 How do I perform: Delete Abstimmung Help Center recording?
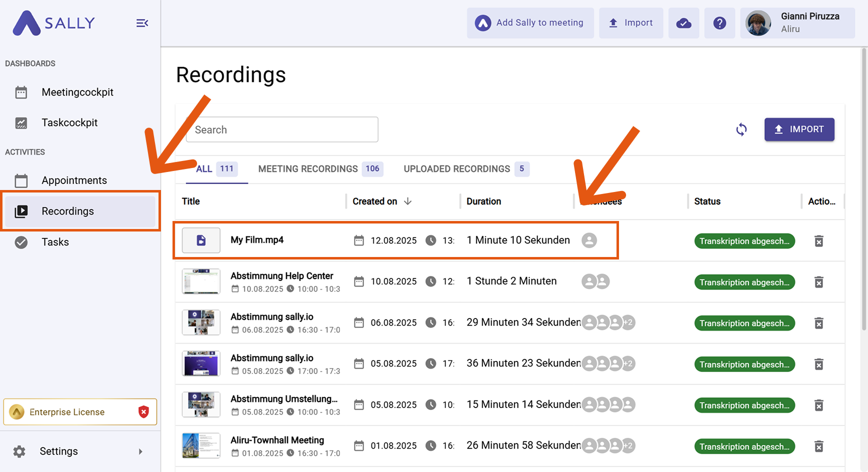click(818, 282)
